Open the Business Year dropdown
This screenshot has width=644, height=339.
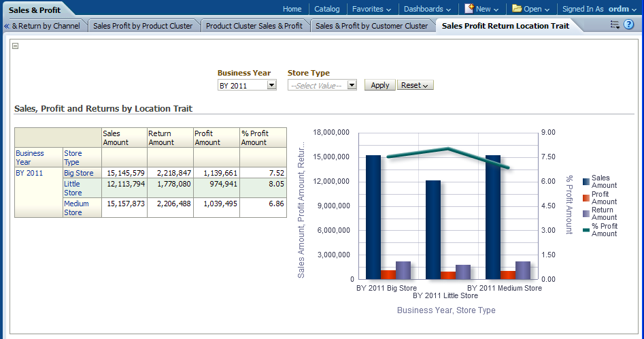(x=271, y=86)
